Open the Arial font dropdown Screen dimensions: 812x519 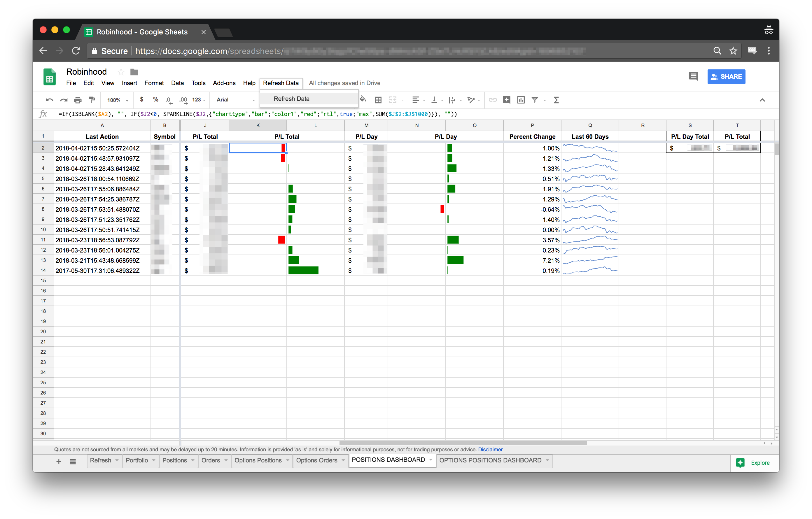tap(235, 100)
